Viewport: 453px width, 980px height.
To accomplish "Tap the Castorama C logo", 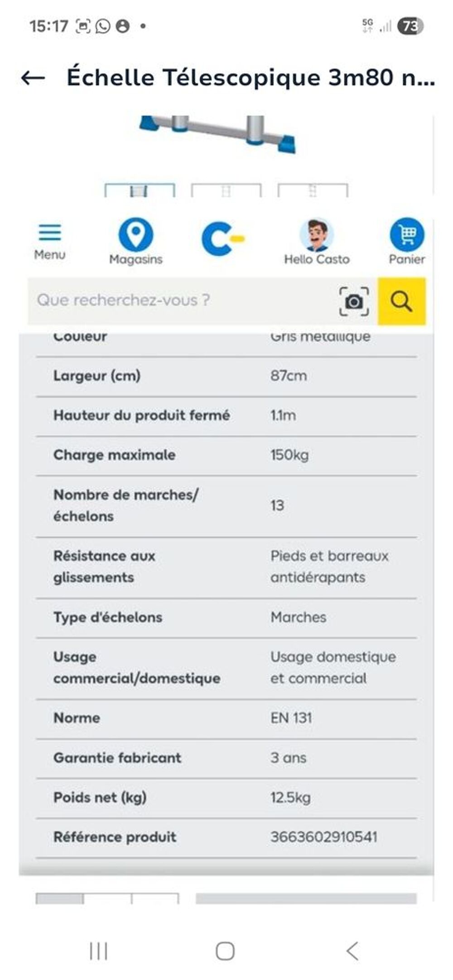I will [222, 238].
